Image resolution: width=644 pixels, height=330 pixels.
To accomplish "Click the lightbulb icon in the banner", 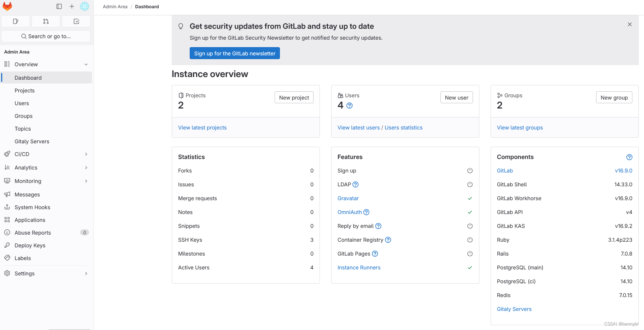I will 181,26.
